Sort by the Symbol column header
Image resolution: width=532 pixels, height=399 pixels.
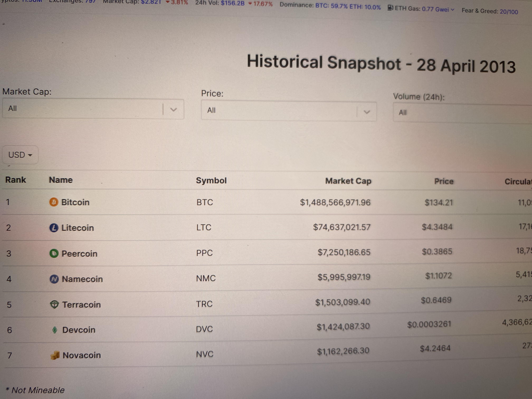click(x=211, y=180)
